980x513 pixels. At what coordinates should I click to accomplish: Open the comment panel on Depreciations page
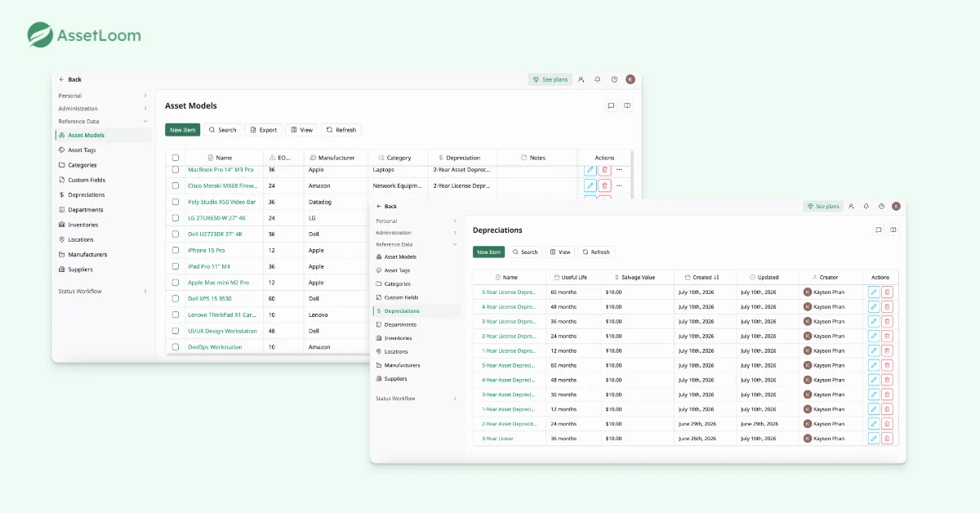click(879, 230)
